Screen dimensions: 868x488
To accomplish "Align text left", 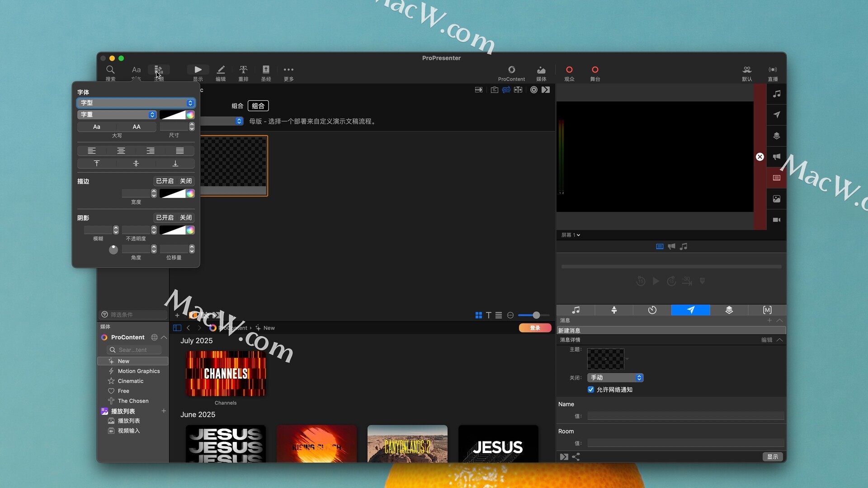I will (92, 150).
